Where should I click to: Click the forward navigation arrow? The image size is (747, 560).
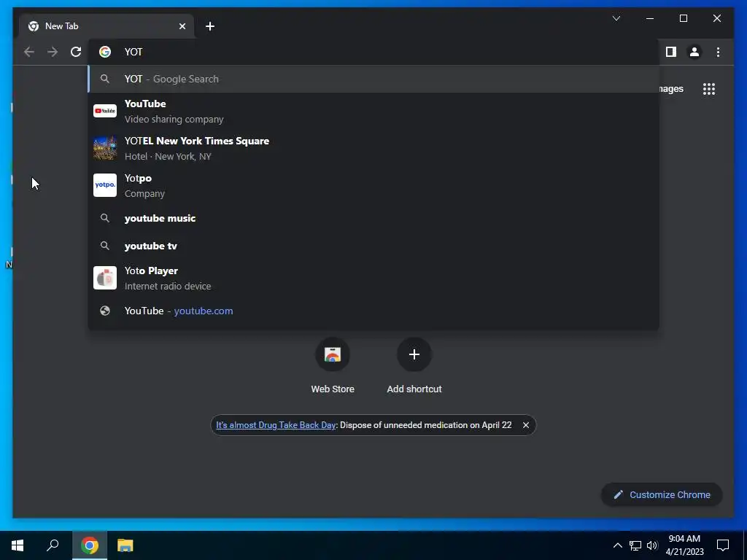(x=53, y=52)
